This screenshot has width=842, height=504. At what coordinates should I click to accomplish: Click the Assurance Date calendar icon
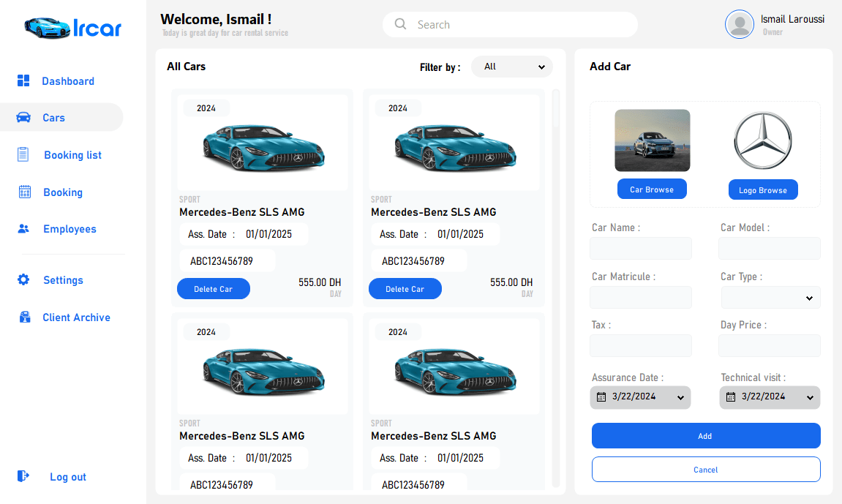pos(601,396)
